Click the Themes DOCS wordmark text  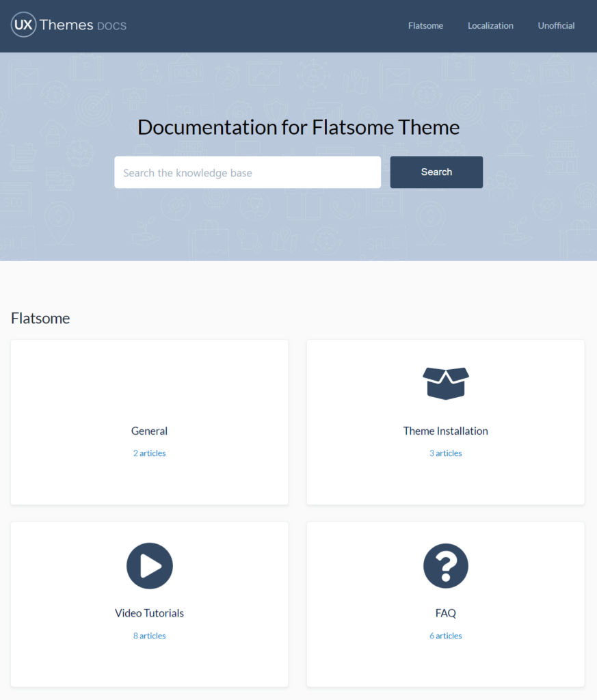83,25
